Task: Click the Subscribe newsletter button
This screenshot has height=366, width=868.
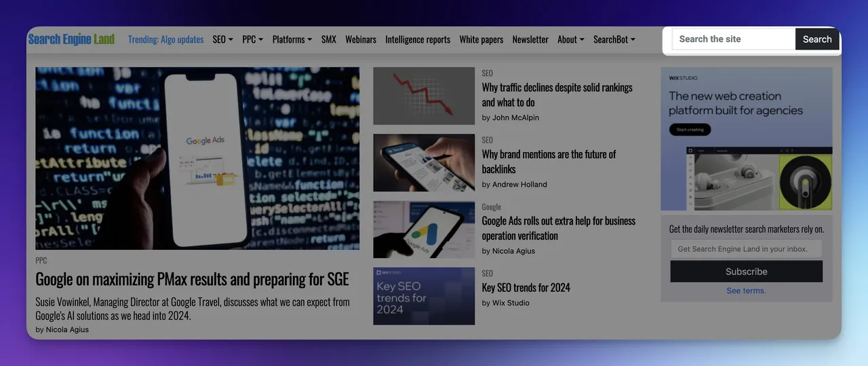Action: (747, 271)
